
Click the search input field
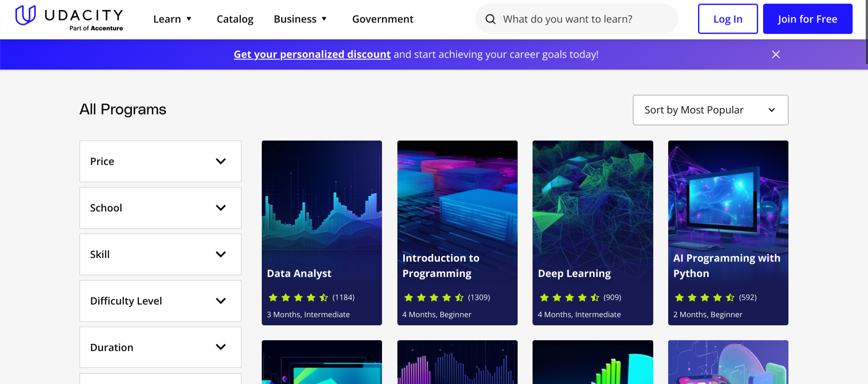(x=583, y=19)
